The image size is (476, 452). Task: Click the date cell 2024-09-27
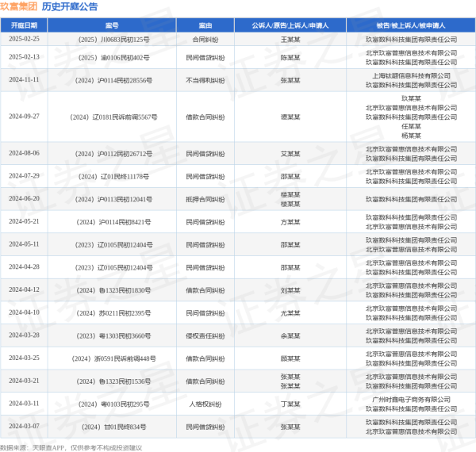(x=24, y=117)
